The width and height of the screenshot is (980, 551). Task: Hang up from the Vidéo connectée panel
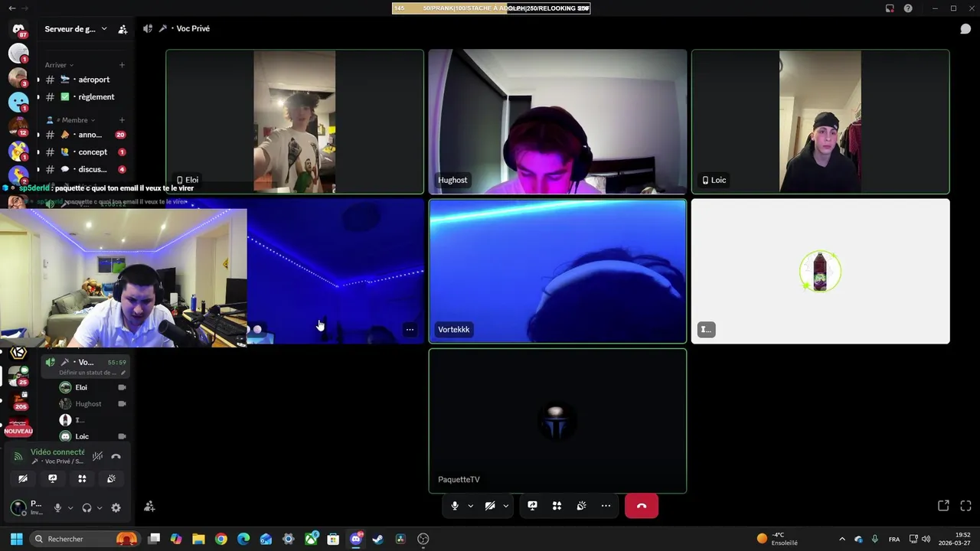point(116,456)
